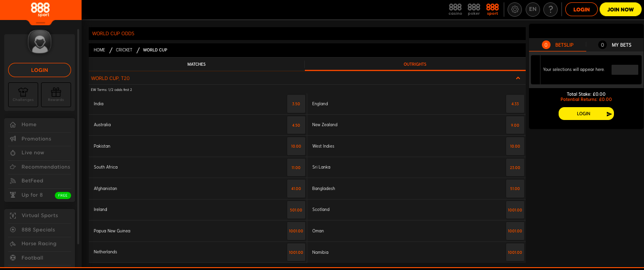Open Challenges shirt icon tile
This screenshot has height=270, width=644.
coord(23,95)
